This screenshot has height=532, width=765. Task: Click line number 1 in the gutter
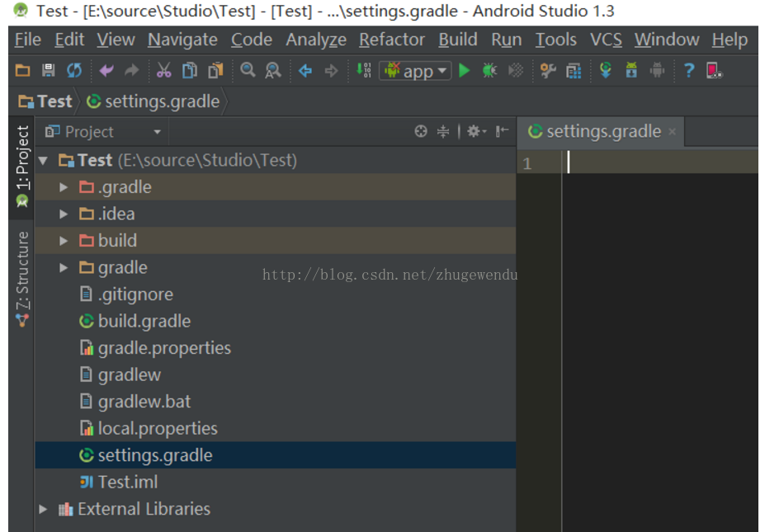click(527, 163)
